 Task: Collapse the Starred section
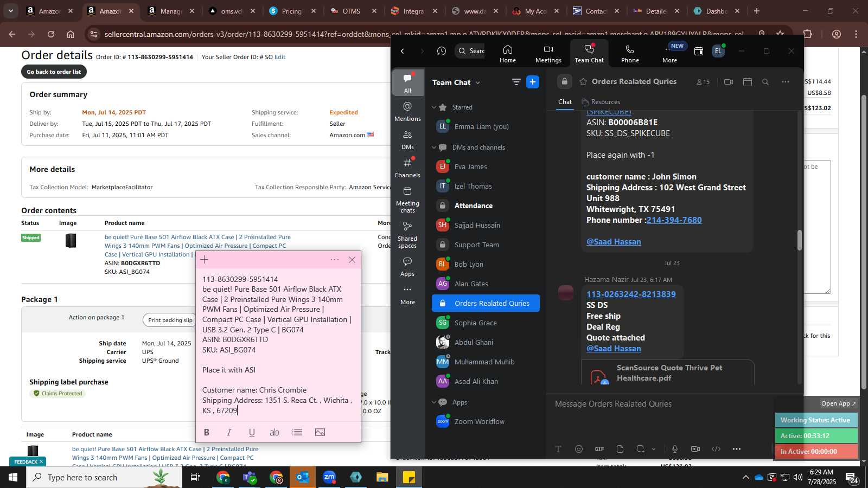pyautogui.click(x=434, y=107)
